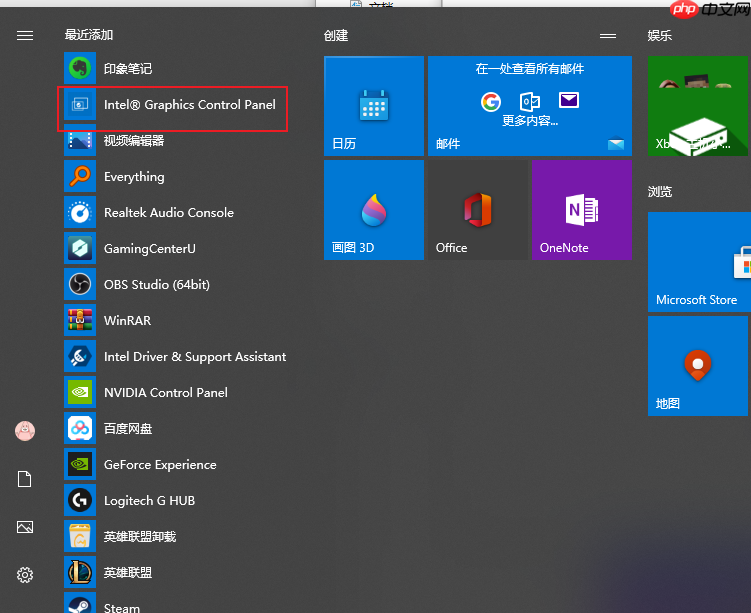Open OBS Studio (64bit) icon

(80, 284)
